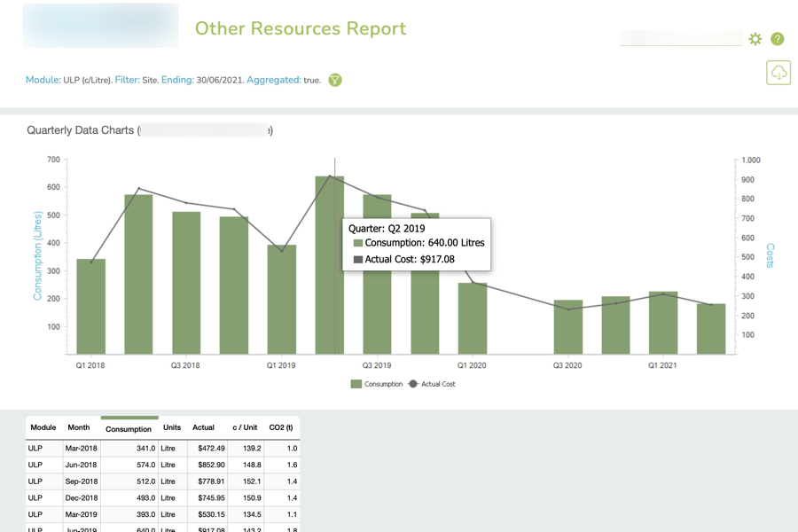The image size is (798, 532).
Task: Click the cloud download icon
Action: (778, 73)
